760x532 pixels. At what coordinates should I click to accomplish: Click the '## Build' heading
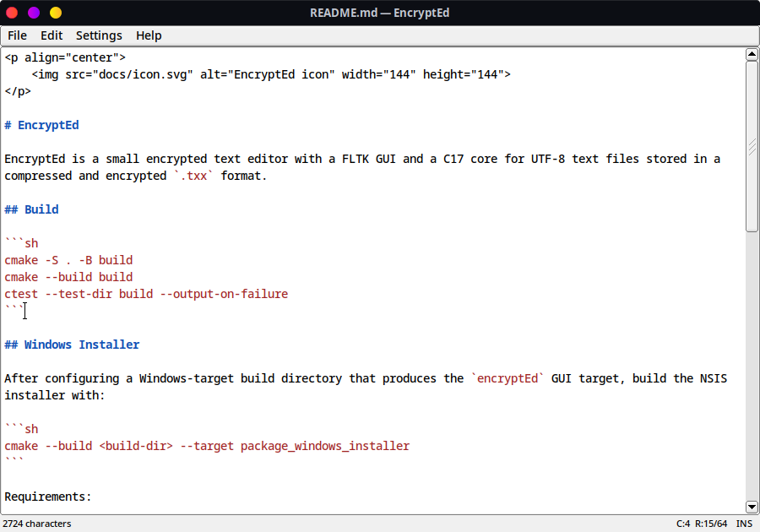click(x=31, y=209)
